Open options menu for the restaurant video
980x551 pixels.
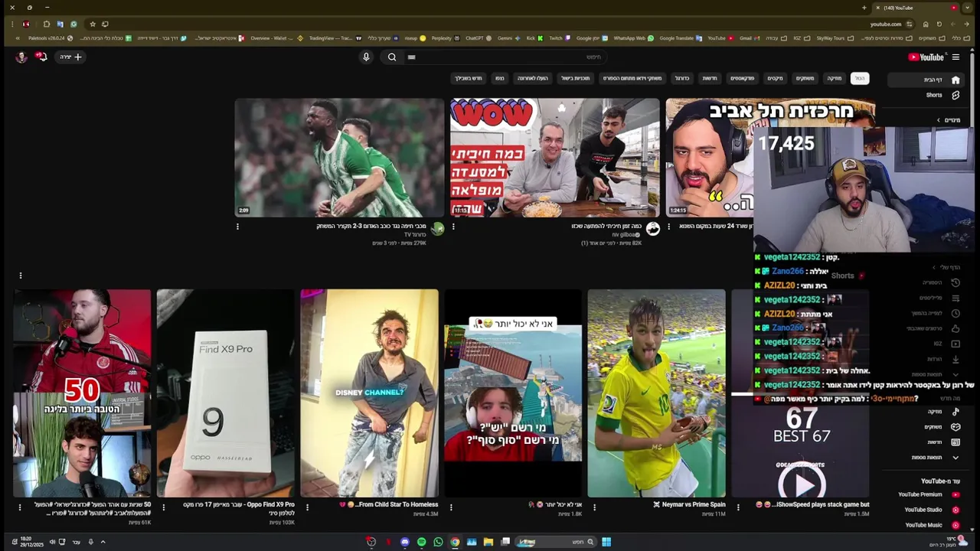[x=453, y=227]
